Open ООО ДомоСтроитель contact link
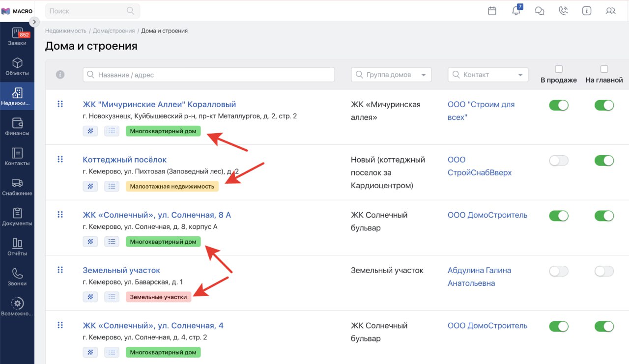The width and height of the screenshot is (629, 364). pyautogui.click(x=487, y=215)
